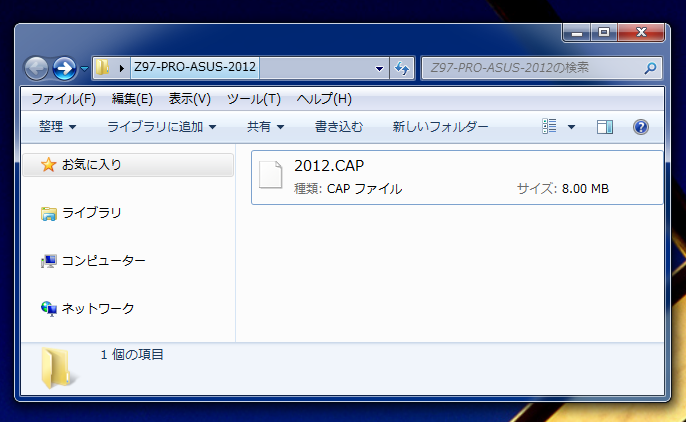Open the ヘルプ(H) menu

coord(324,99)
